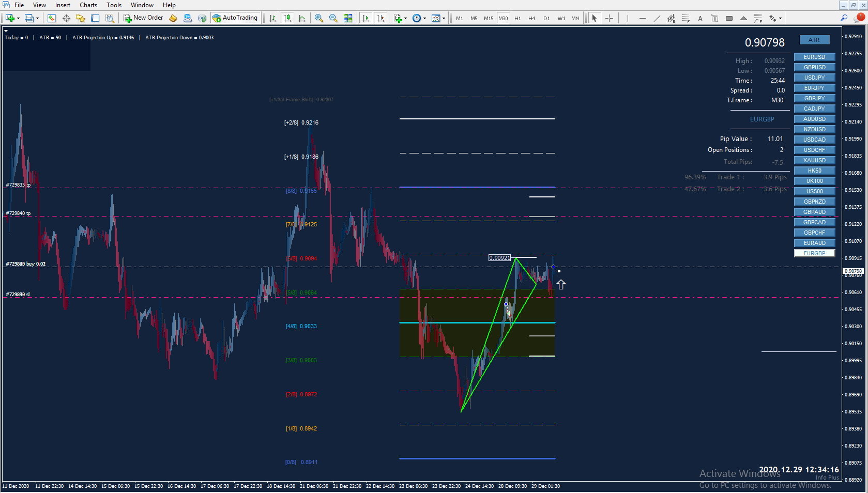Draw a horizontal line tool
Screen dimensions: 868x493
pyautogui.click(x=642, y=18)
